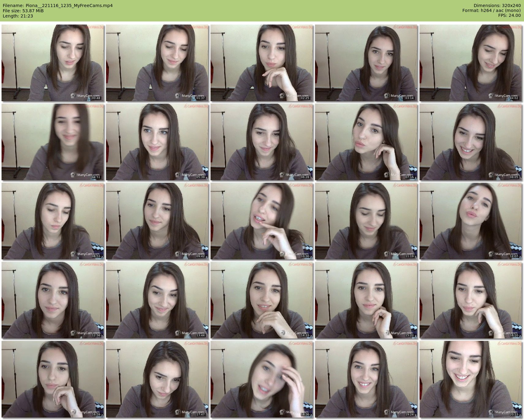Open the frame stamped 16:10
This screenshot has width=524, height=420.
coord(471,300)
